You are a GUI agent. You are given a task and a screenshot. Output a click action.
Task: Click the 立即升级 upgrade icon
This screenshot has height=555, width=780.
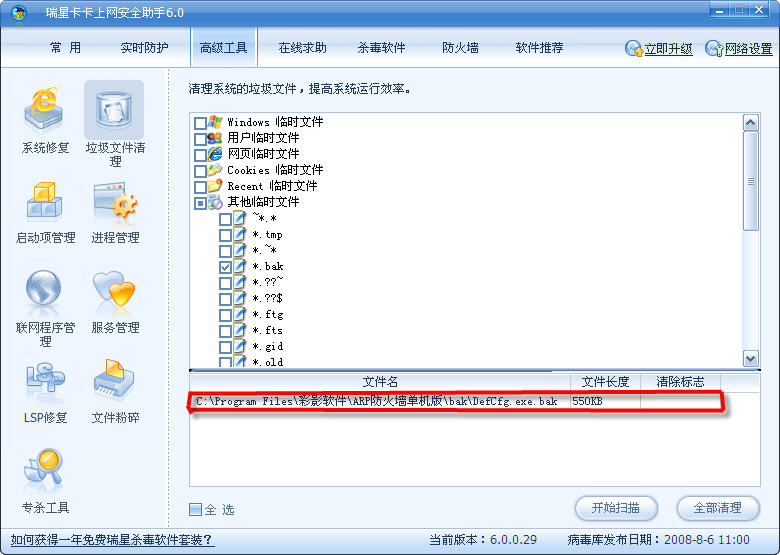point(634,48)
